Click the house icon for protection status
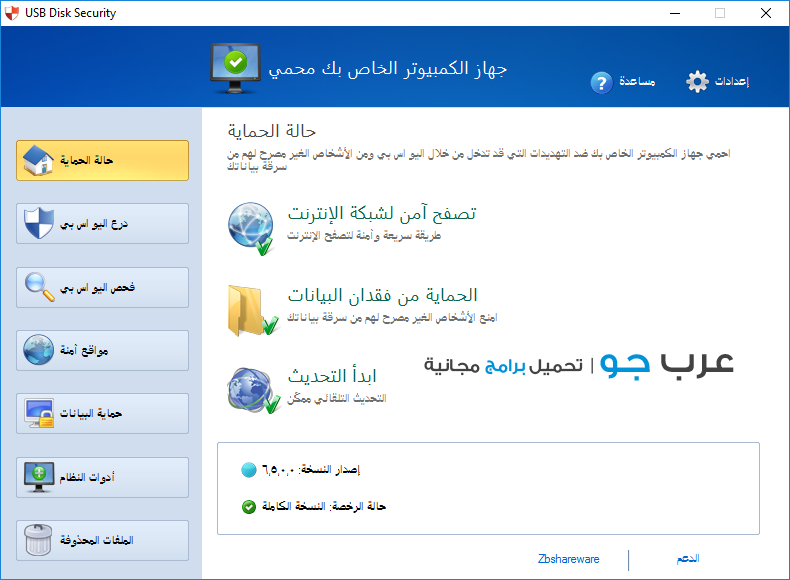 tap(39, 160)
